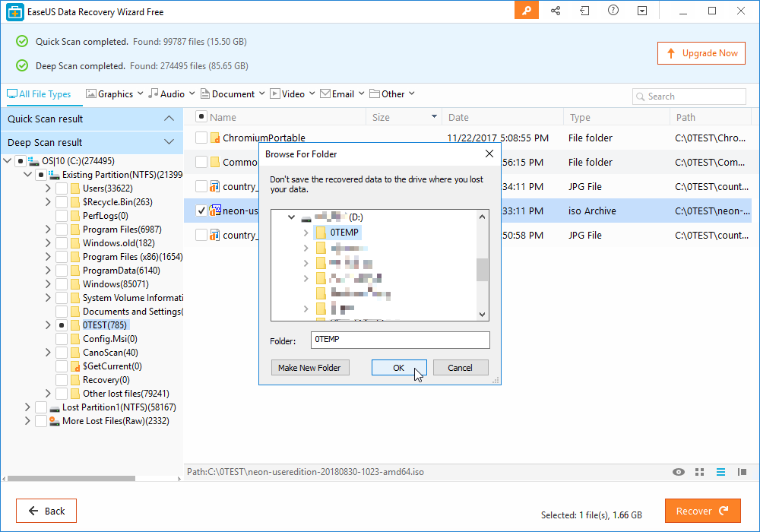Select the All File Types tab

tap(39, 94)
